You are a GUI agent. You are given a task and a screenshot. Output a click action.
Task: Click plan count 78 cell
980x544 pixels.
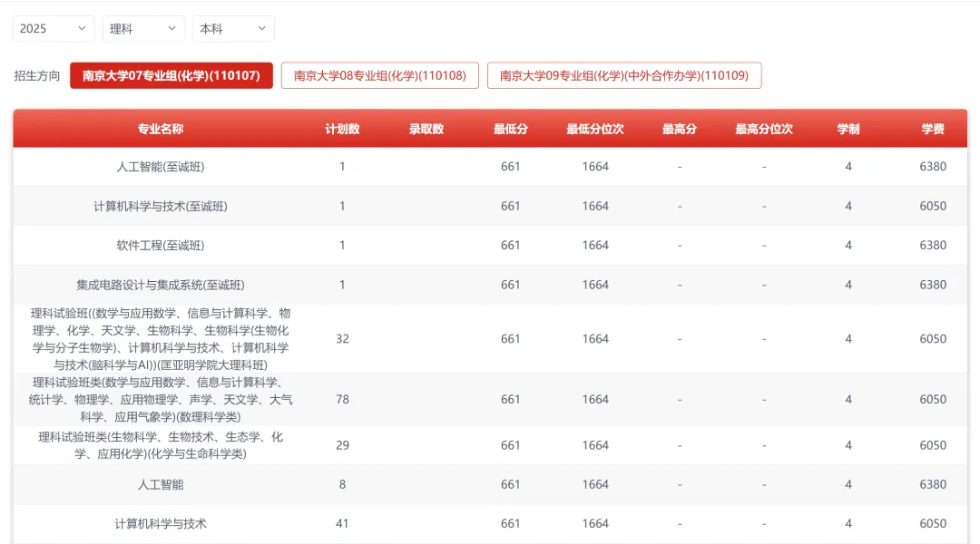click(342, 399)
